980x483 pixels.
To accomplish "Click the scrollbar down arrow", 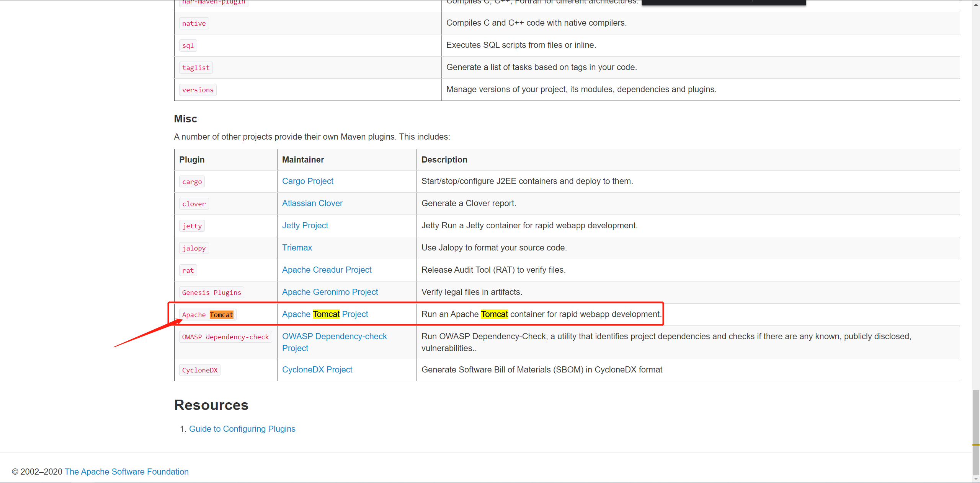I will coord(976,479).
